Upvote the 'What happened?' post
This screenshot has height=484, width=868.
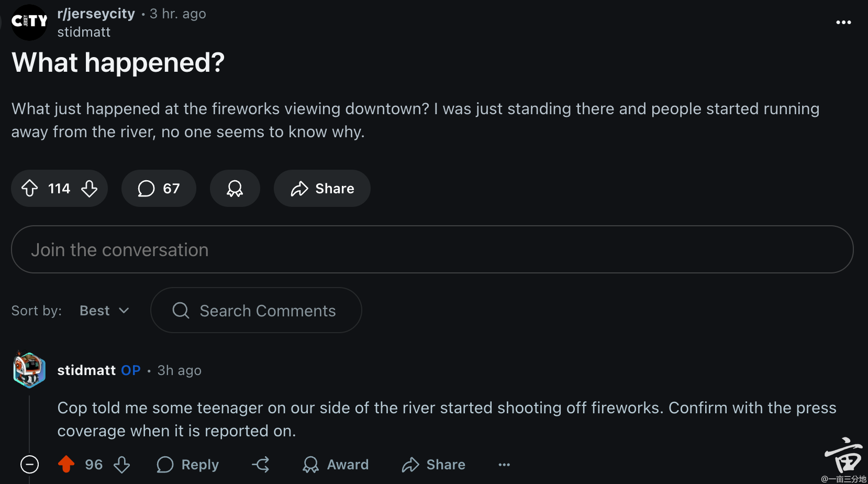coord(30,188)
